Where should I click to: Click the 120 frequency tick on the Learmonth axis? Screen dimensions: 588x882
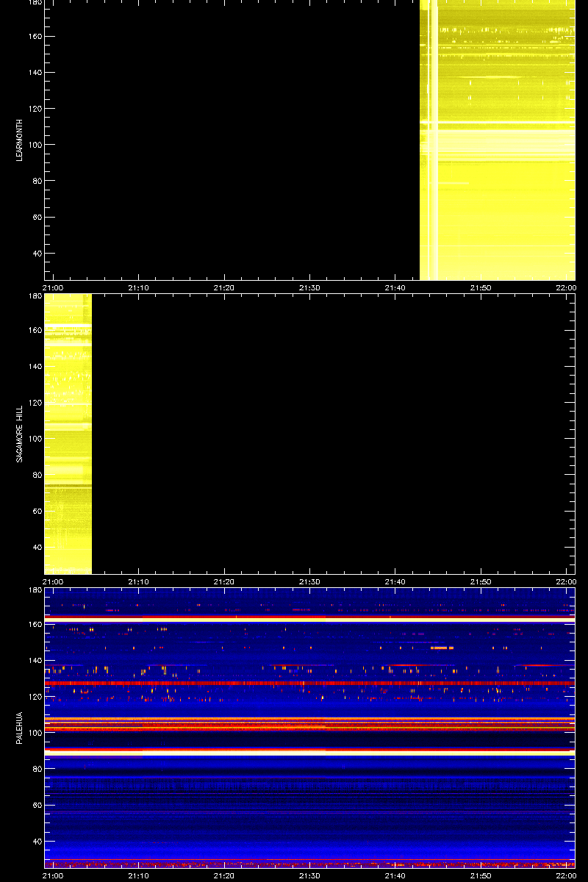(34, 108)
